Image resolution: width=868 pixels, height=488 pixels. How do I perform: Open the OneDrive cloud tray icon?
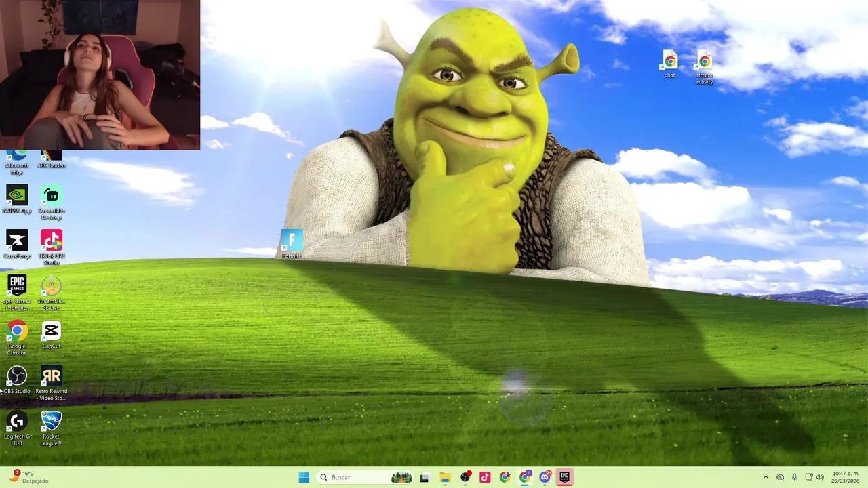tap(780, 477)
